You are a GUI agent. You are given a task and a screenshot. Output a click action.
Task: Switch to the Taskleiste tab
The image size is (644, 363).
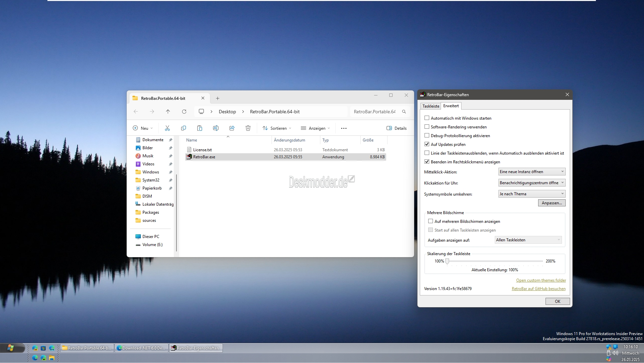(431, 106)
